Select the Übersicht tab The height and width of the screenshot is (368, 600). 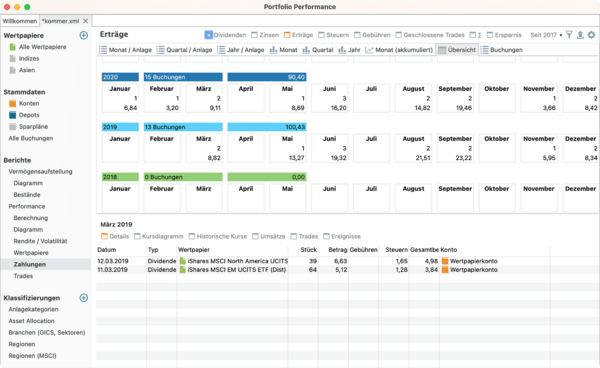coord(457,50)
